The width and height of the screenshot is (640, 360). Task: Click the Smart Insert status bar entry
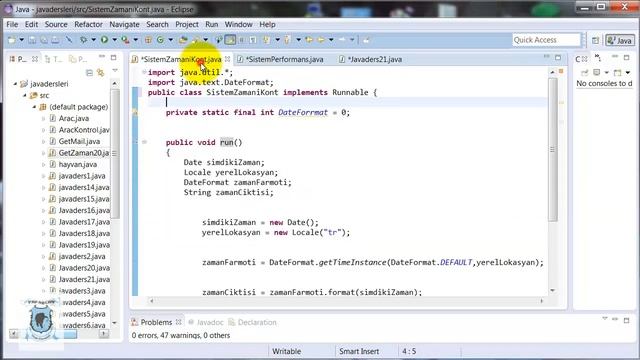click(359, 351)
